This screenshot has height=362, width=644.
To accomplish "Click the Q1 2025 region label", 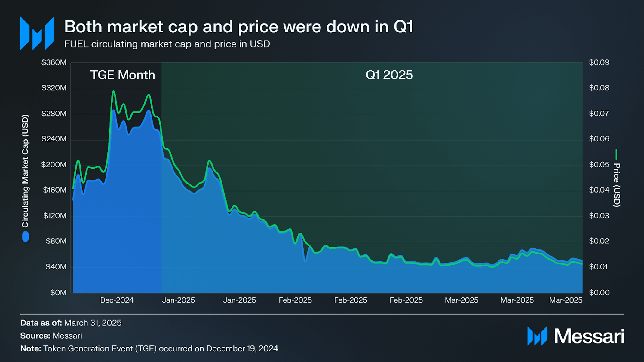I will [389, 75].
